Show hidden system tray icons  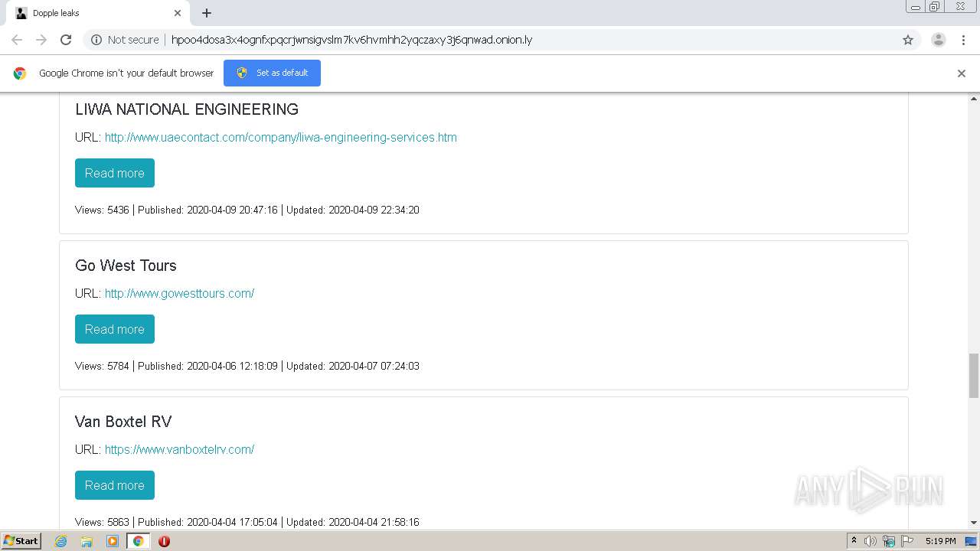click(x=854, y=541)
